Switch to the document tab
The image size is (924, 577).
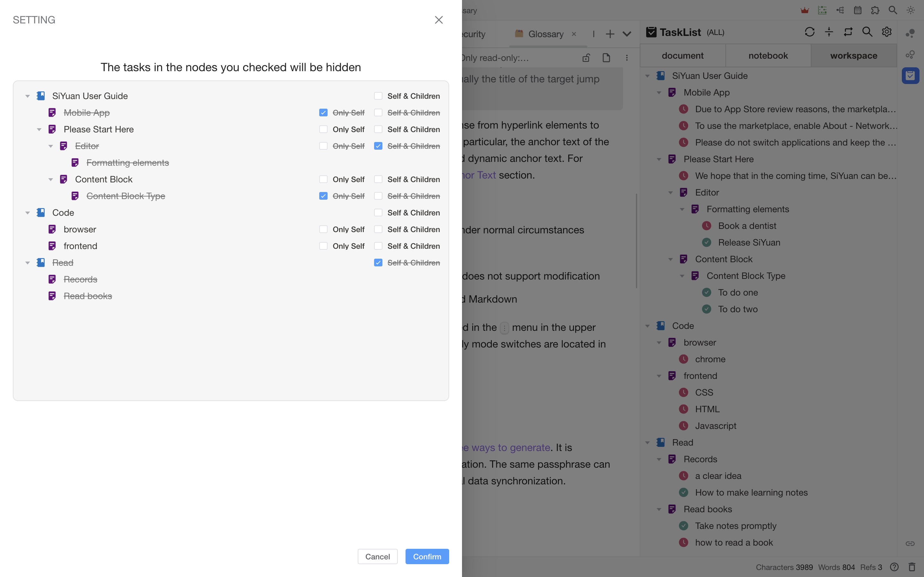682,56
